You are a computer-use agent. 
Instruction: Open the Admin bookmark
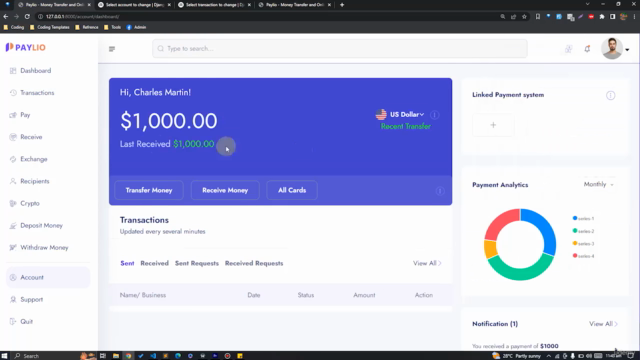(136, 27)
